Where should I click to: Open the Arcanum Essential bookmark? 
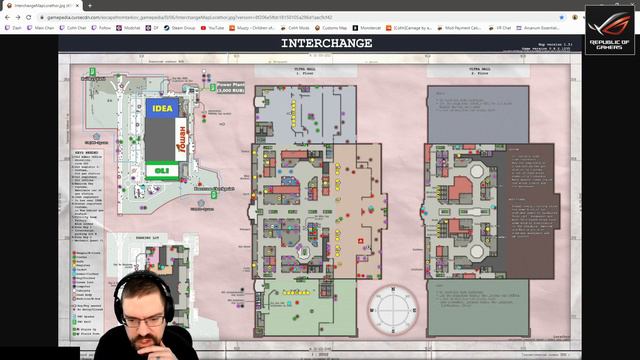538,28
